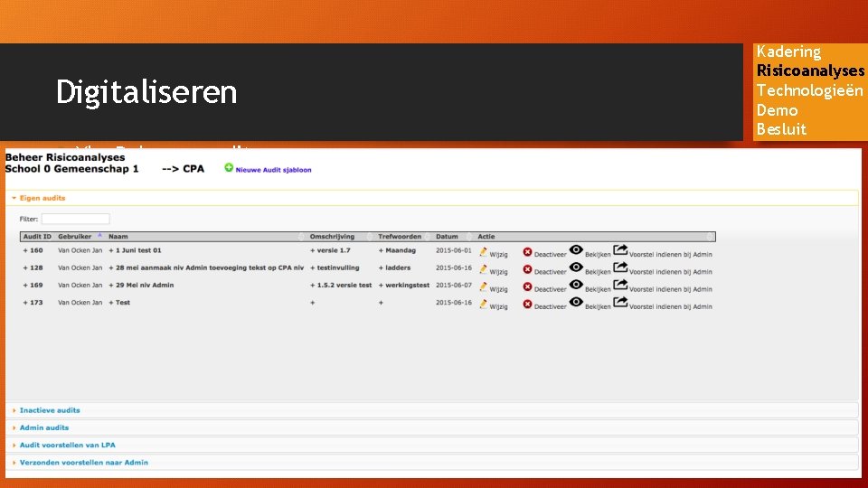Click the pencil Wijzig icon for audit 128
868x488 pixels.
pos(483,269)
